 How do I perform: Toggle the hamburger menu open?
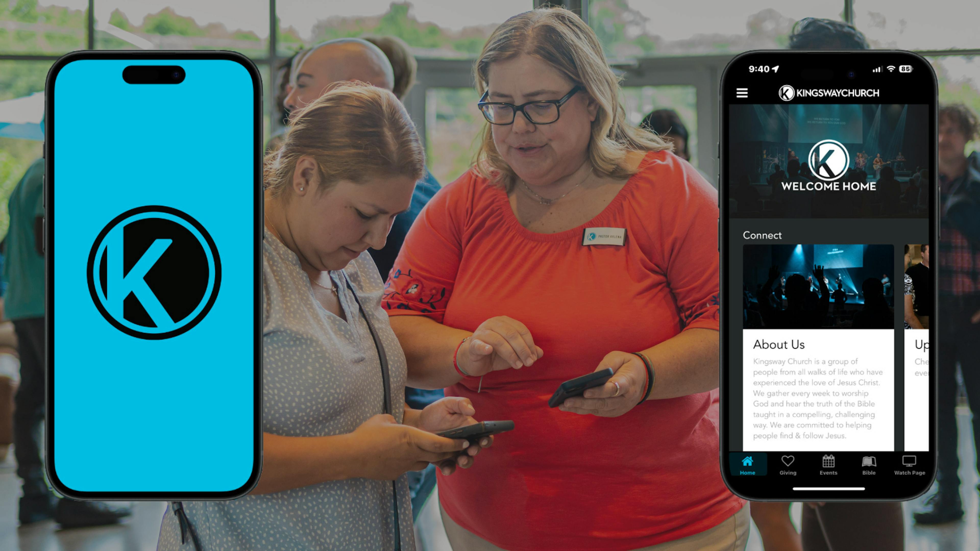tap(741, 94)
